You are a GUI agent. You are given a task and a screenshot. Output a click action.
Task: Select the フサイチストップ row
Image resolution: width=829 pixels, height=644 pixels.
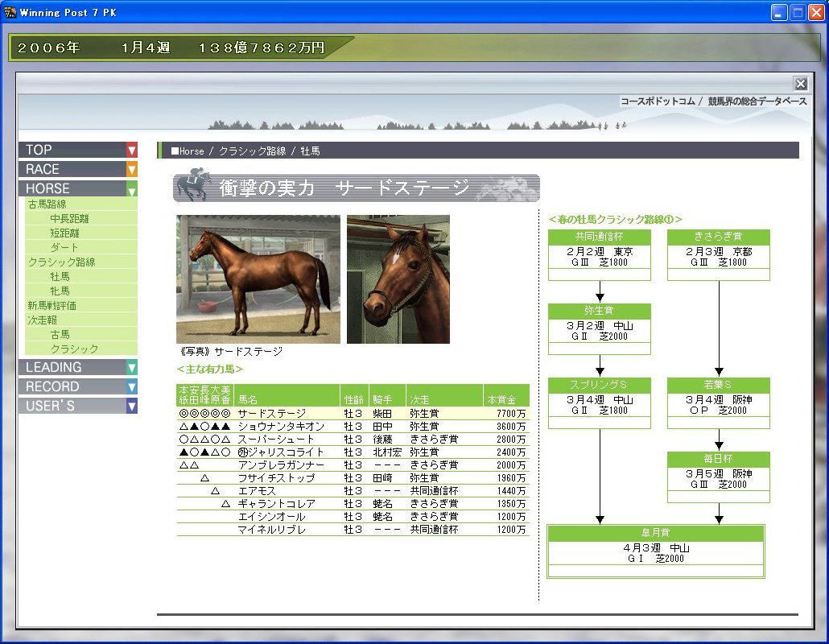(353, 478)
